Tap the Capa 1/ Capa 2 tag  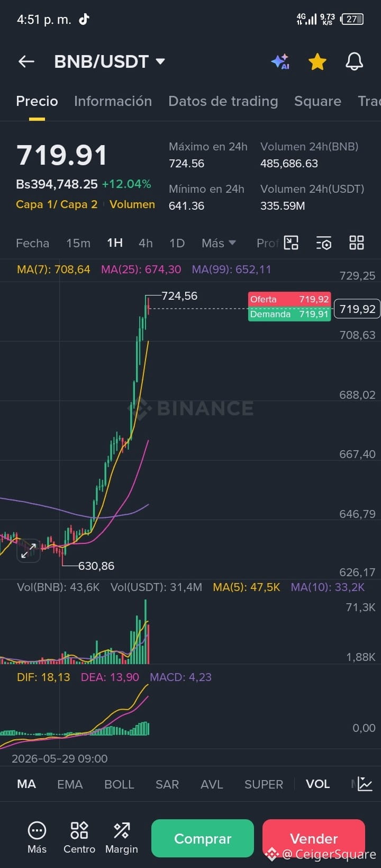click(57, 204)
